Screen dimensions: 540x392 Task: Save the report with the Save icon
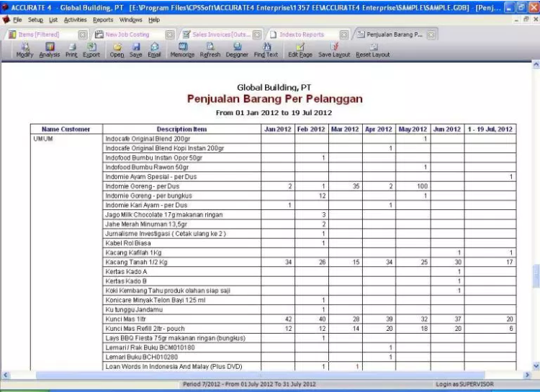pos(135,49)
